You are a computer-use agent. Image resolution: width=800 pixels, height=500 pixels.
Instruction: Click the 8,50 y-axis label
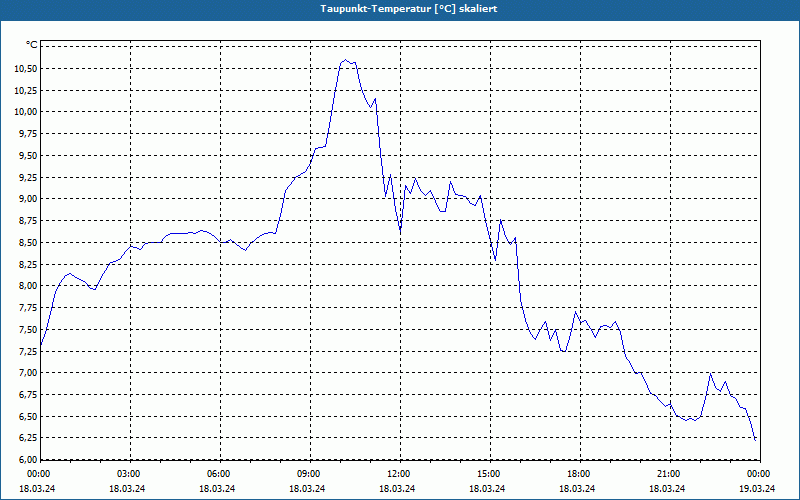[29, 243]
